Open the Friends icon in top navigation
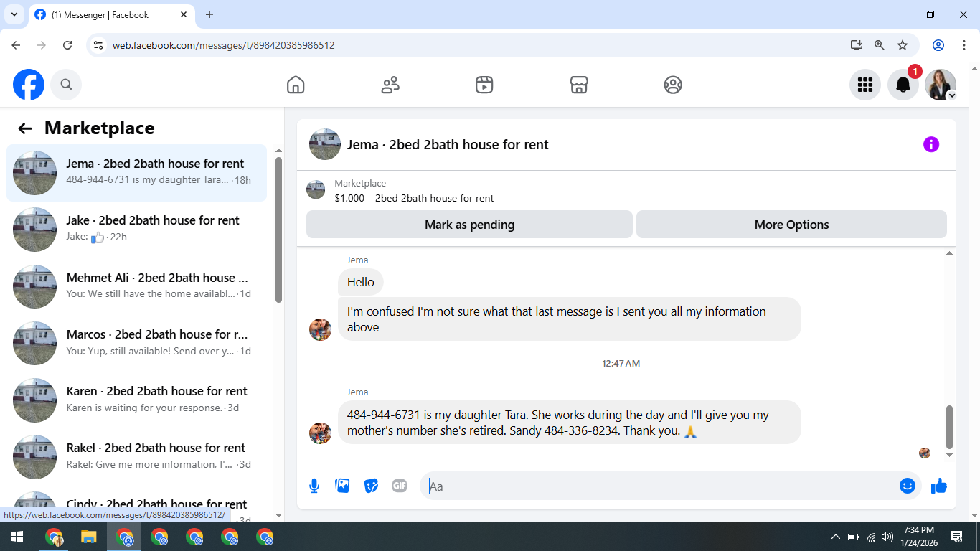Screen dimensions: 980x551 [390, 85]
